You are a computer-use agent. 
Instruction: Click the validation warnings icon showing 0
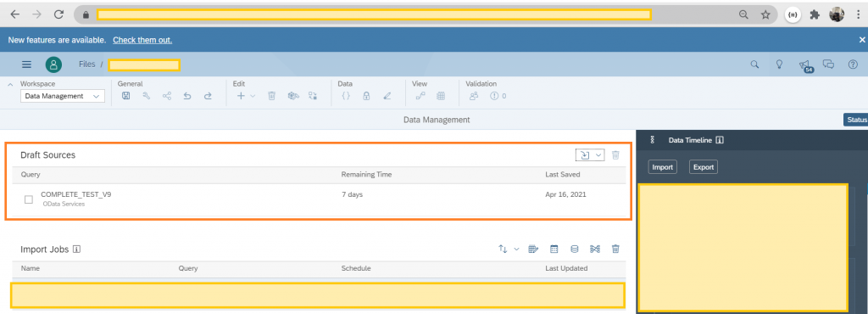coord(498,96)
